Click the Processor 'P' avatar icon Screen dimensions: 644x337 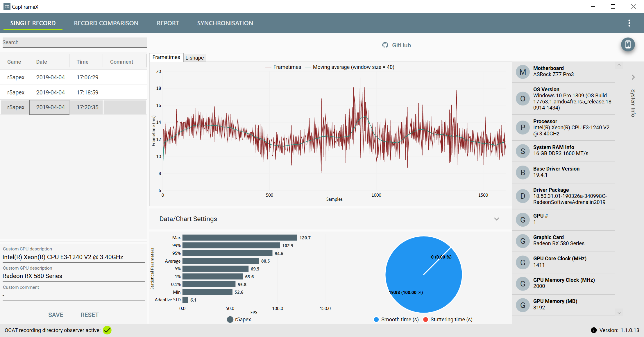click(x=523, y=127)
